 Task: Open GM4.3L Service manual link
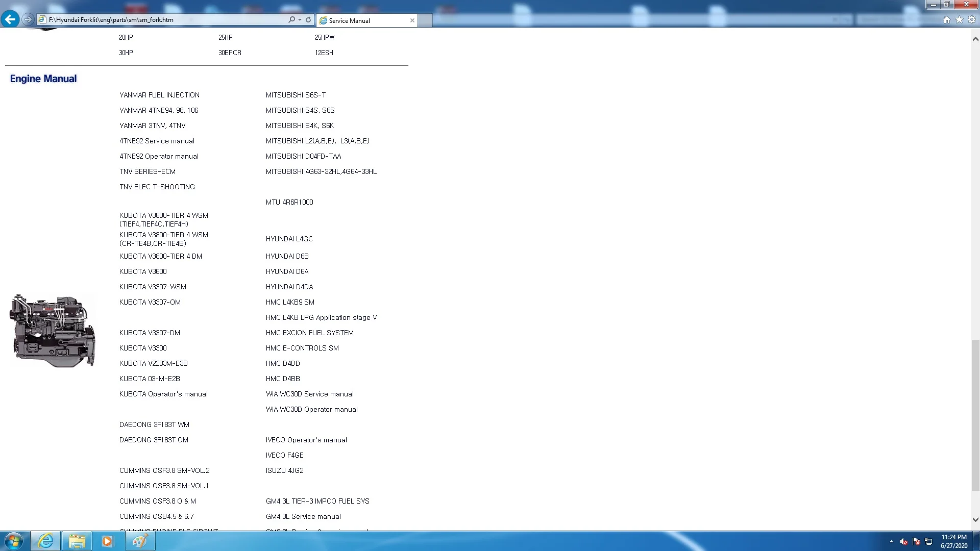pos(303,517)
